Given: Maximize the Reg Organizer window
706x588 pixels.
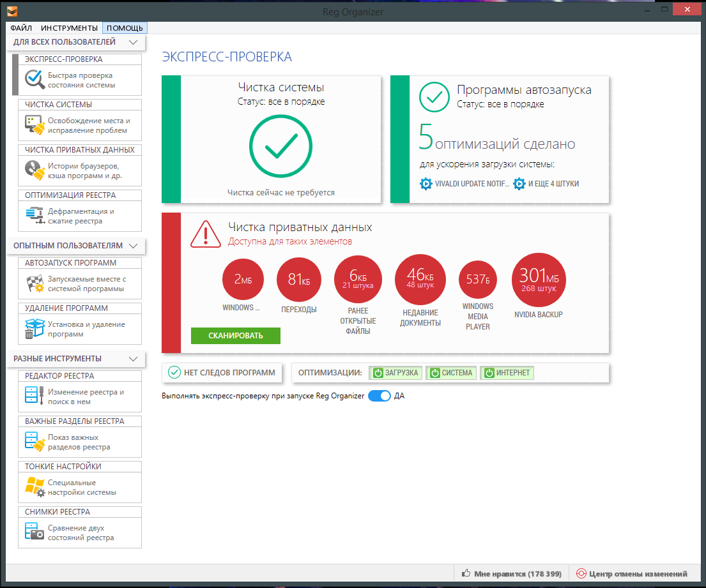Looking at the screenshot, I should (664, 10).
